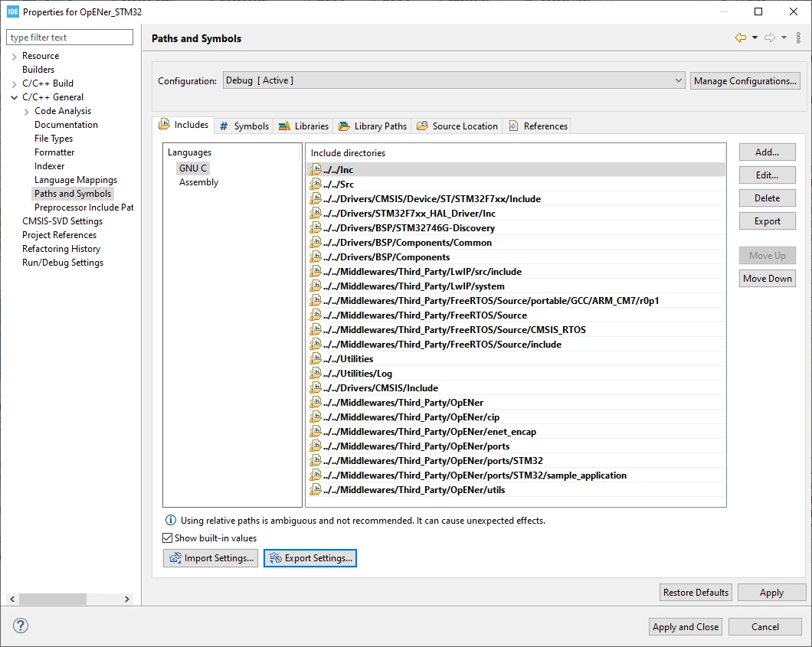Screen dimensions: 812x647
Task: Open Refactoring History page
Action: pyautogui.click(x=61, y=249)
